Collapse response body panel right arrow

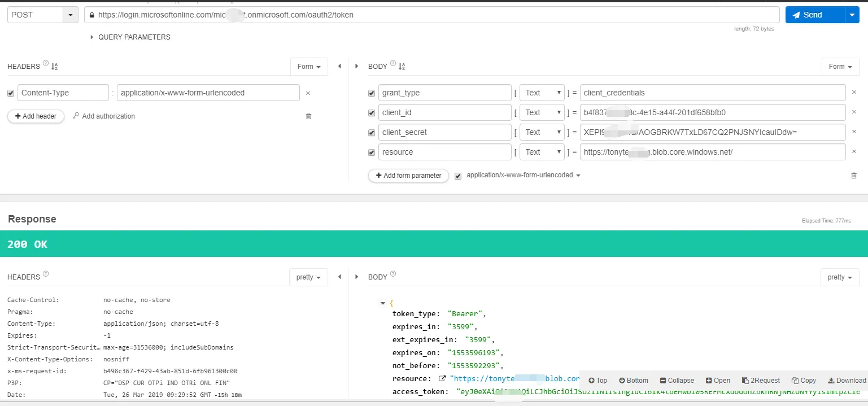pos(356,277)
